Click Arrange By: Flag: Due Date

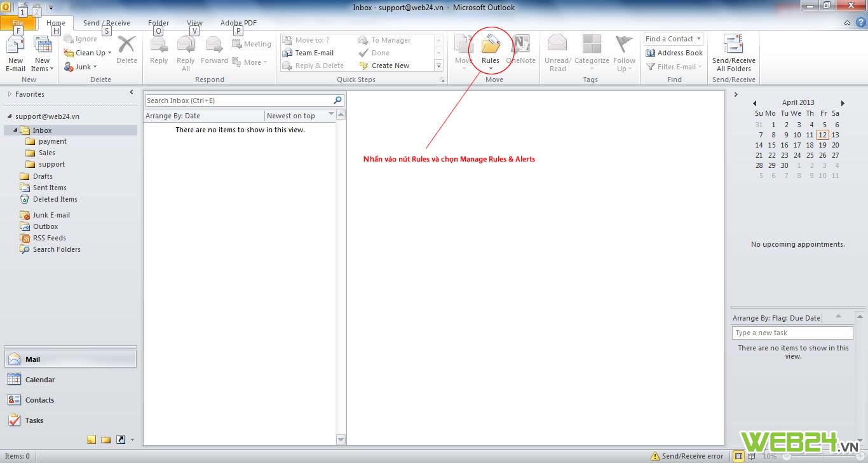[776, 318]
